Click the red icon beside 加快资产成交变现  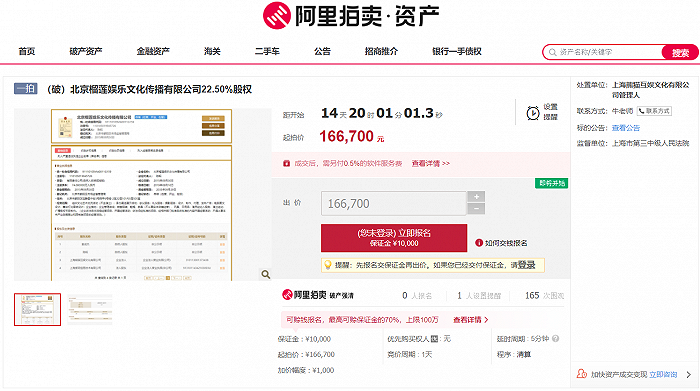582,374
